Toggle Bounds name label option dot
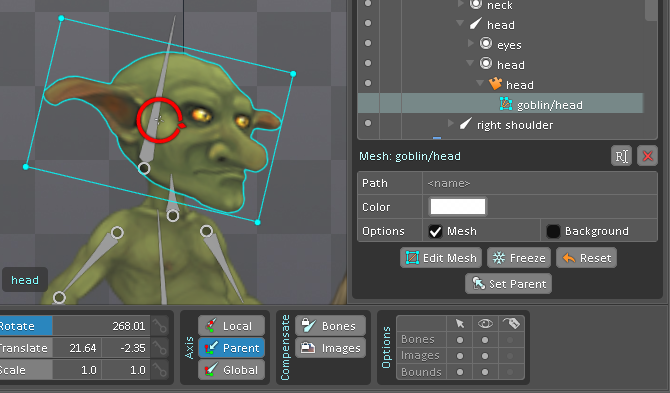Screen dimensions: 670x393 [510, 372]
